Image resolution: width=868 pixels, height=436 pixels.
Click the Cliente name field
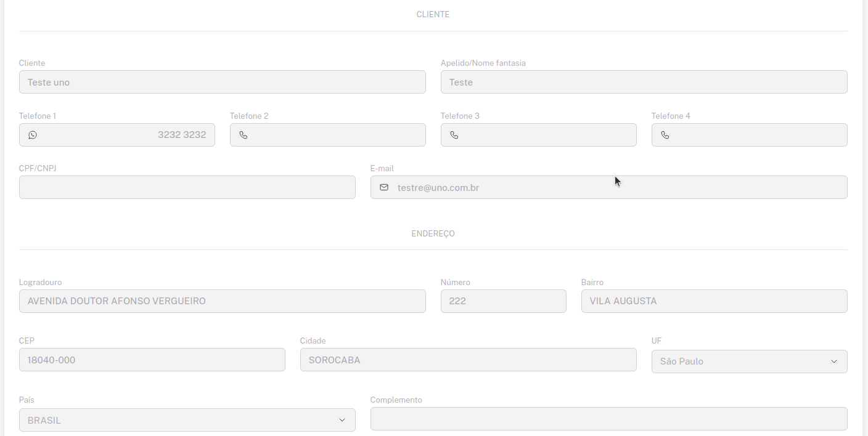point(222,82)
